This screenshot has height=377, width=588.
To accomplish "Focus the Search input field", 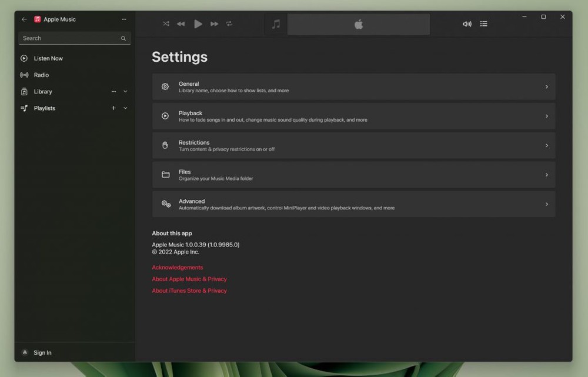I will coord(75,38).
